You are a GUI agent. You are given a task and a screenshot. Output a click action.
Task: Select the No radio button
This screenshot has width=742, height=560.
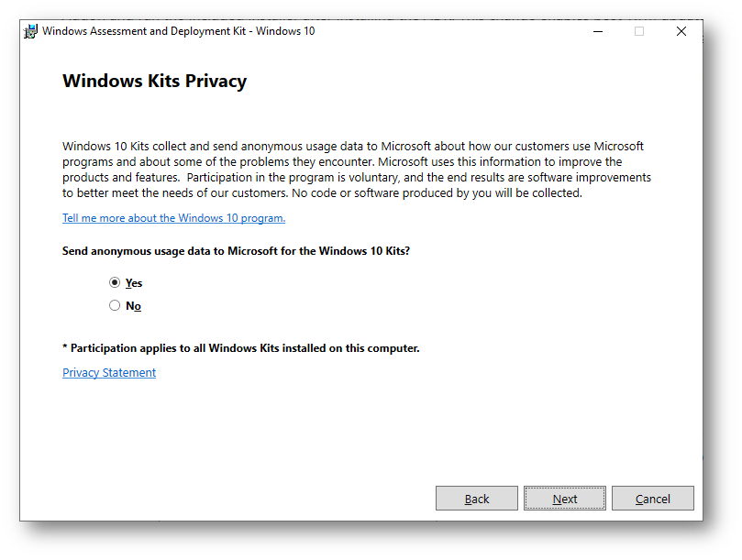[115, 305]
